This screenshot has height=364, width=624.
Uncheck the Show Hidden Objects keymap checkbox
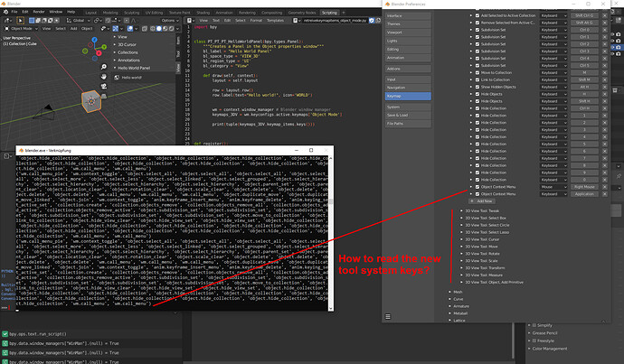[x=477, y=87]
